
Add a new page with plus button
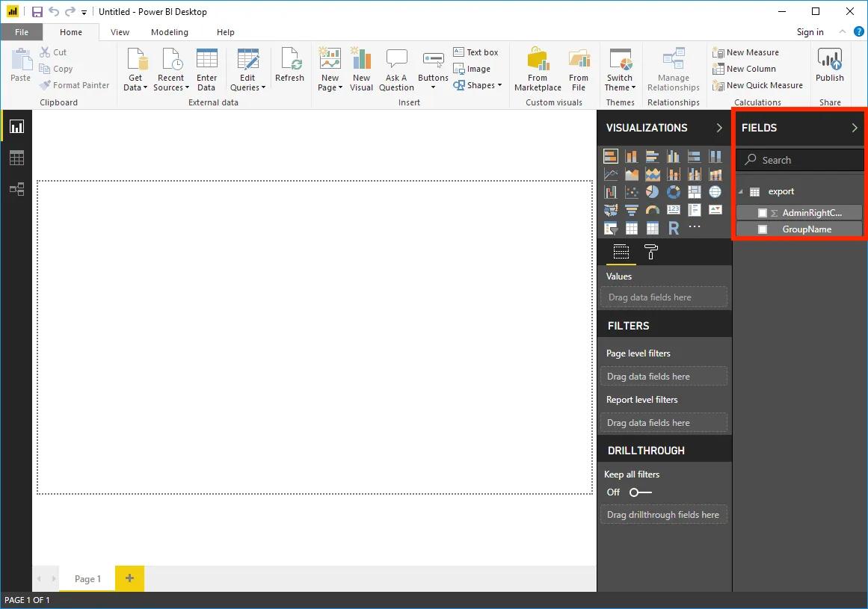pos(129,578)
